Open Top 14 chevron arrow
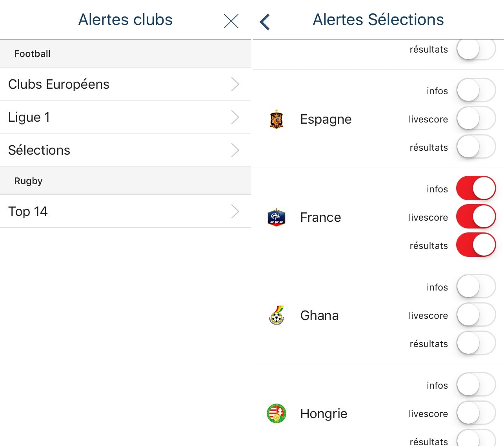 pos(235,211)
